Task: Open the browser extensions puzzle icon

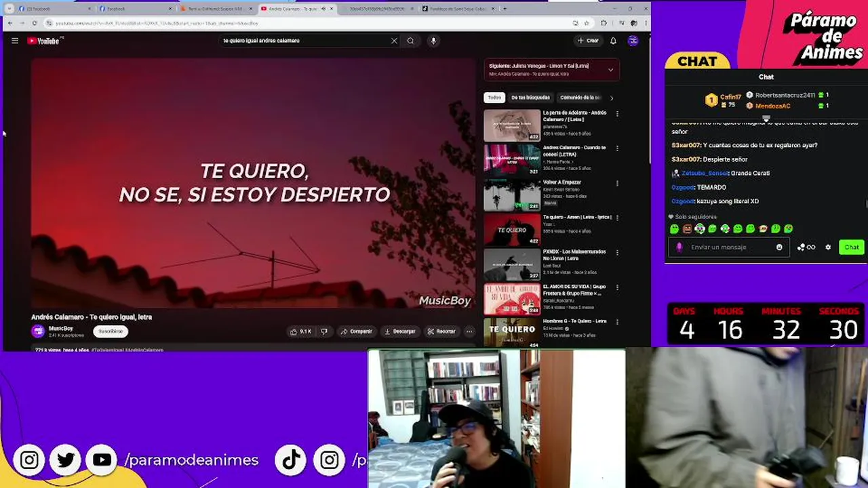Action: [604, 23]
